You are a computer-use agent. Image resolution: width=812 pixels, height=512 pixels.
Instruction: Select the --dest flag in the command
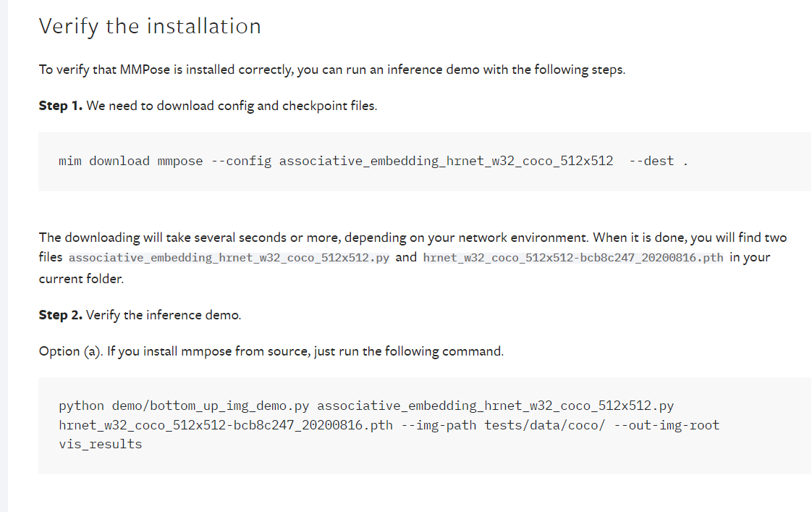tap(648, 161)
